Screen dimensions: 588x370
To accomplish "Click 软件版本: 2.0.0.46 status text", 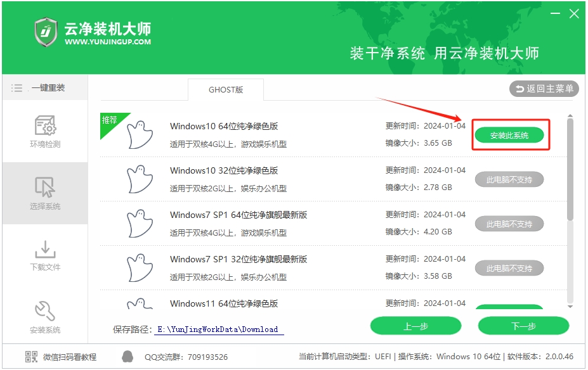I will pos(540,357).
